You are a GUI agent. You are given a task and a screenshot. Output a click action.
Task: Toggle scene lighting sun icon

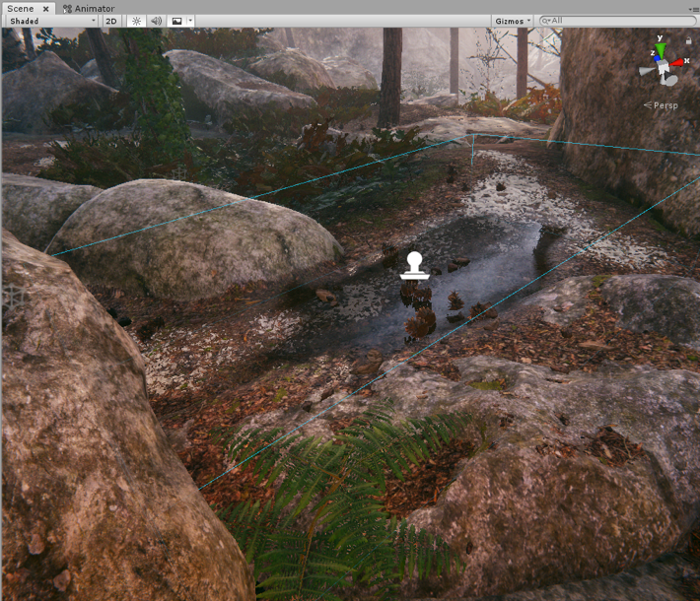pos(137,21)
